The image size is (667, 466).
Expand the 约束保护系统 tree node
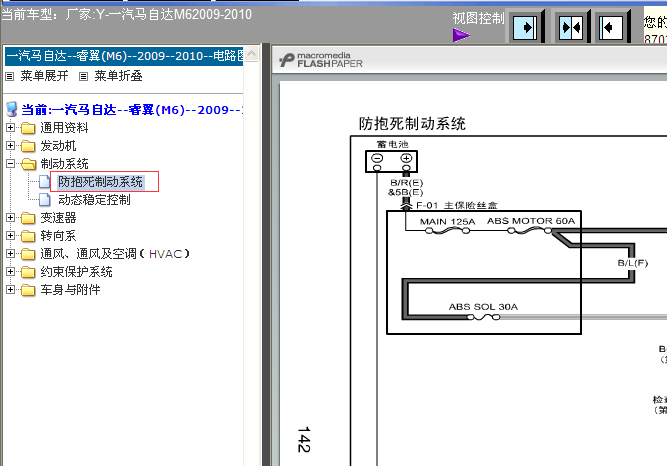pos(11,272)
